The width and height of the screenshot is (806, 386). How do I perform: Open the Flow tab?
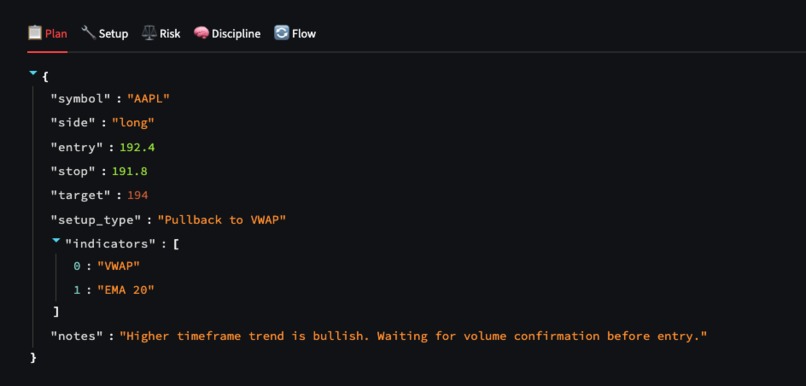tap(295, 34)
